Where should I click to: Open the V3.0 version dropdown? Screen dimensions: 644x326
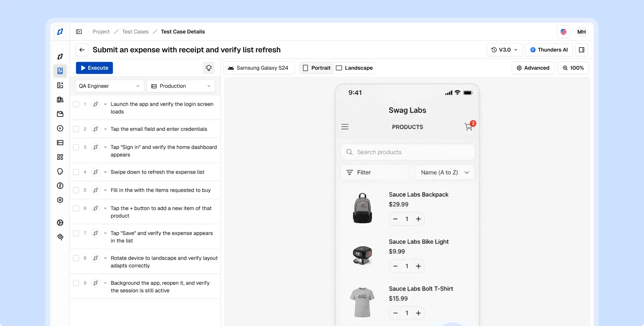click(x=504, y=50)
